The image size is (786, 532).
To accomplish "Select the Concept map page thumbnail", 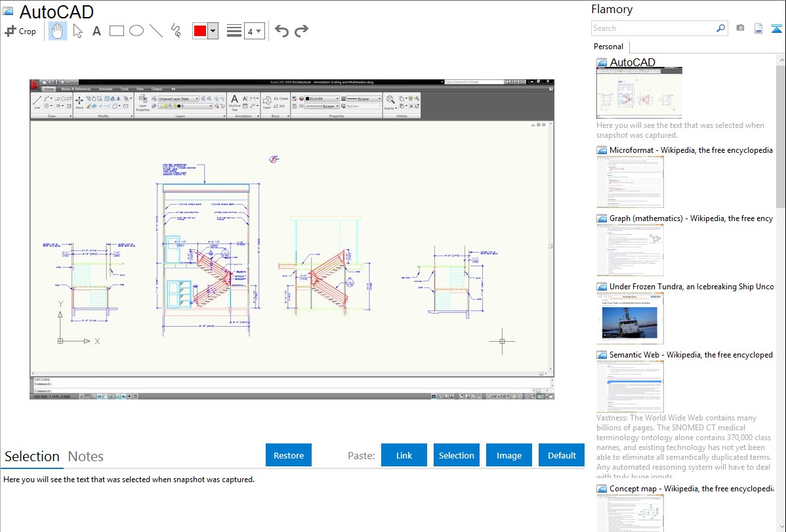I will pos(630,513).
